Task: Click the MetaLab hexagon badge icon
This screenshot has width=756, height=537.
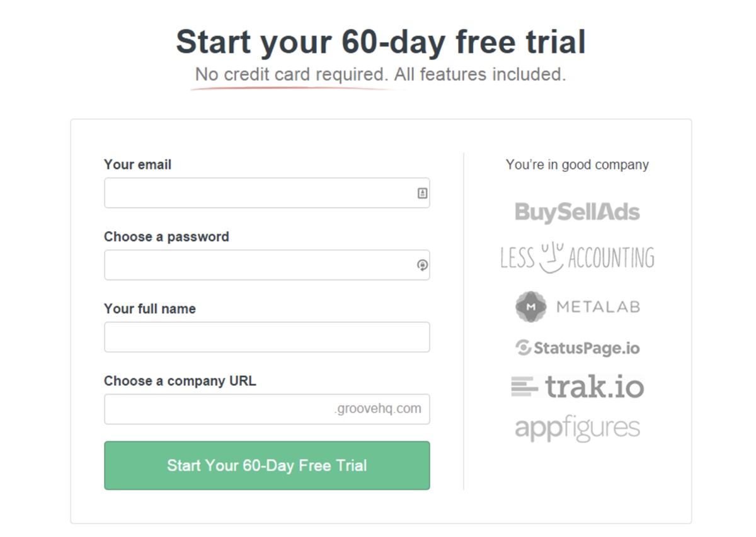Action: (530, 307)
